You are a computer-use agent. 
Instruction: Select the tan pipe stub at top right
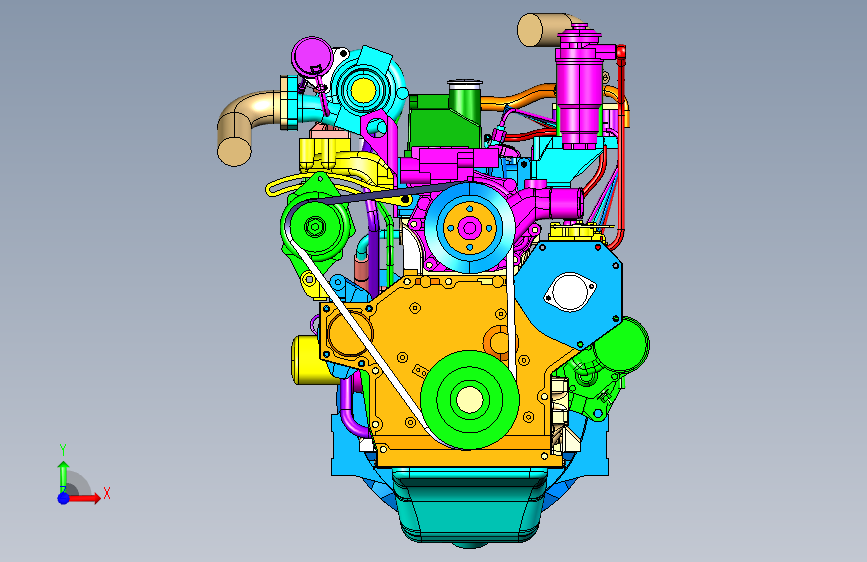pos(545,29)
